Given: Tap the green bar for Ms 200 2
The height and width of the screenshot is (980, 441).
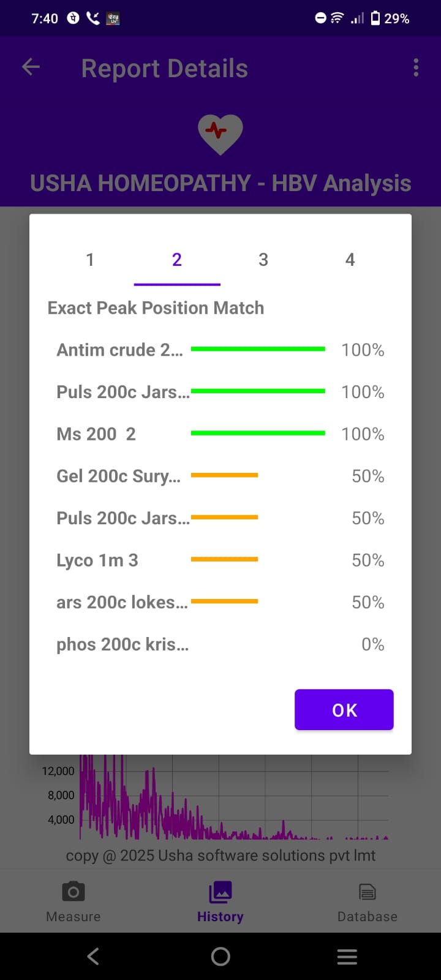Looking at the screenshot, I should click(258, 433).
